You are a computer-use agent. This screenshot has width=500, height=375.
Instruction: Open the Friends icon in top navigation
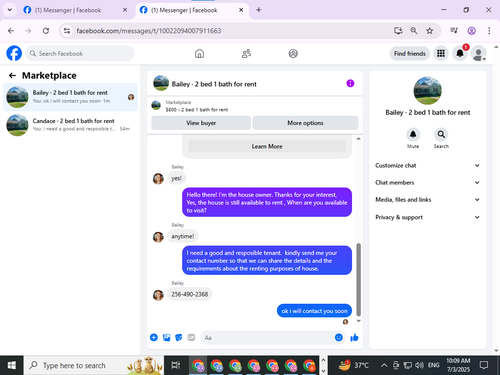pyautogui.click(x=246, y=53)
